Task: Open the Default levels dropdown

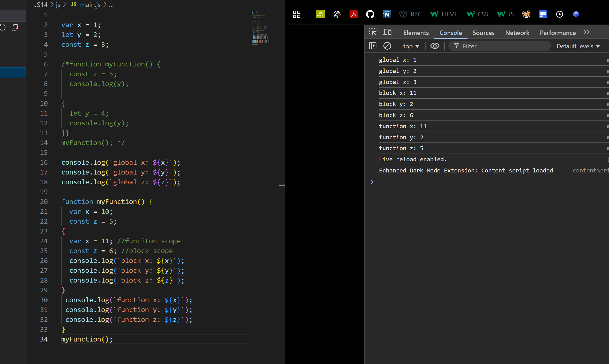Action: pos(578,46)
